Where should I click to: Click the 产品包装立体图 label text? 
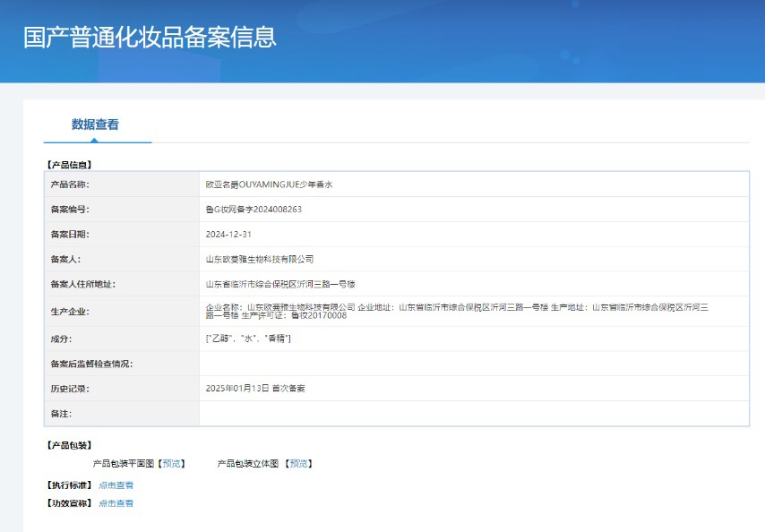point(248,463)
